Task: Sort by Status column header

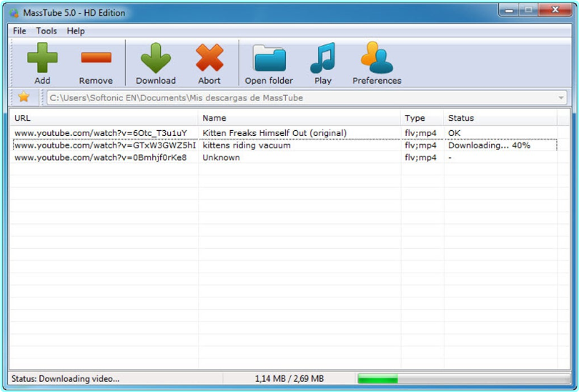Action: (x=500, y=118)
